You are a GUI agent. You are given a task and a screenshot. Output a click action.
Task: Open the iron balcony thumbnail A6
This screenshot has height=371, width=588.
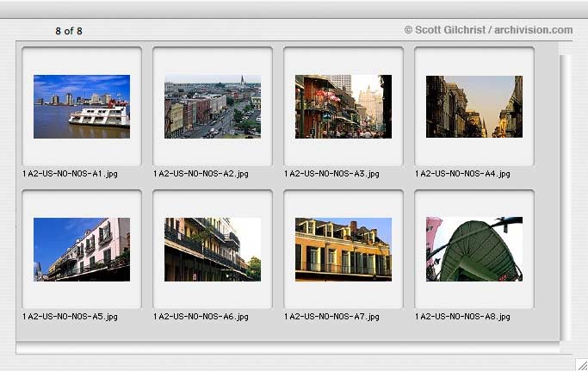tap(213, 250)
